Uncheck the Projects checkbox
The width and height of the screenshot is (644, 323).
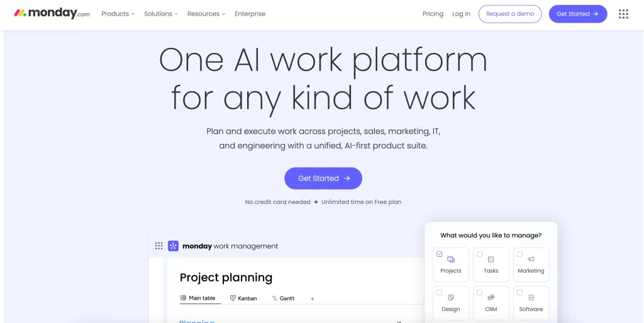click(439, 254)
